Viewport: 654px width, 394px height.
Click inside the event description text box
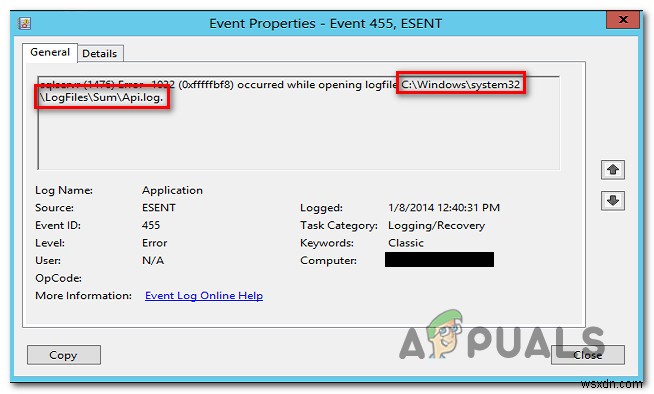pos(298,123)
